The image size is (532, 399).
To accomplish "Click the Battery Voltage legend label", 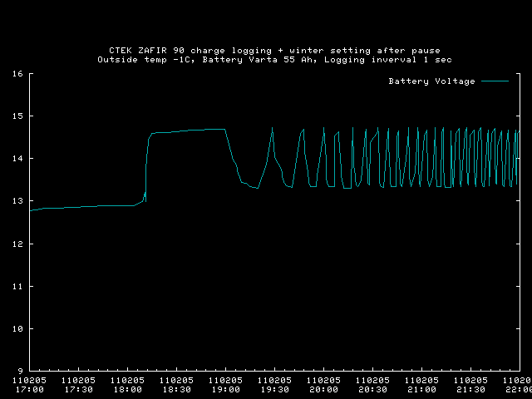I will (431, 81).
